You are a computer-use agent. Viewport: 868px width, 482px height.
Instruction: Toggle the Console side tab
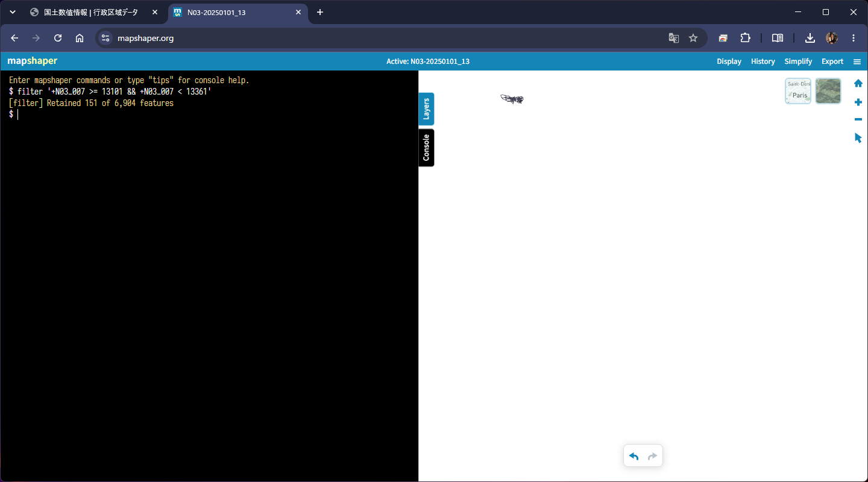coord(426,148)
